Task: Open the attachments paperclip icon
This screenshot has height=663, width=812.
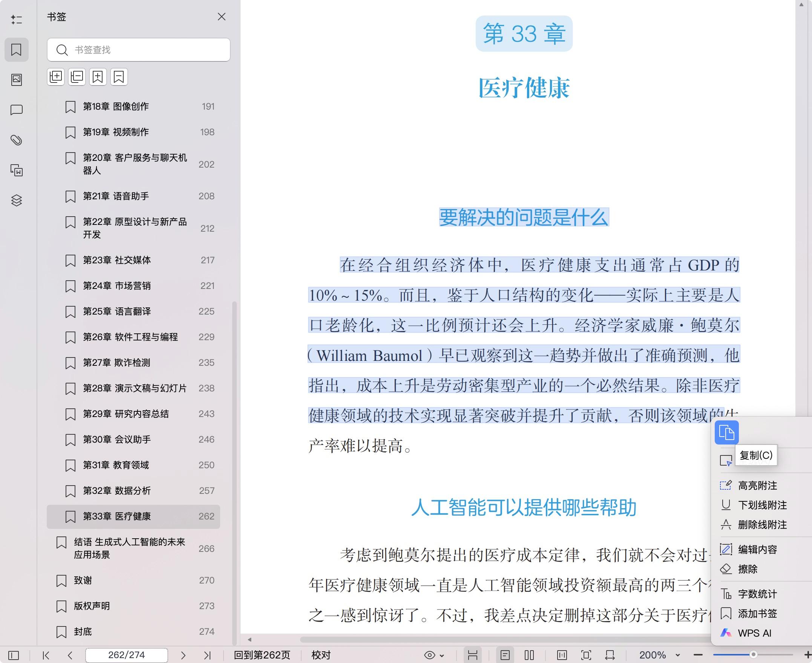Action: pyautogui.click(x=17, y=140)
